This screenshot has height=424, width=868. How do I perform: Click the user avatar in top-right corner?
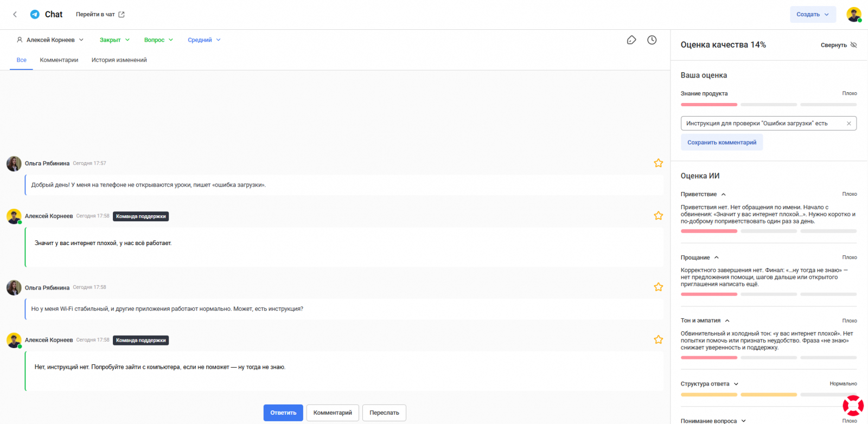click(854, 15)
